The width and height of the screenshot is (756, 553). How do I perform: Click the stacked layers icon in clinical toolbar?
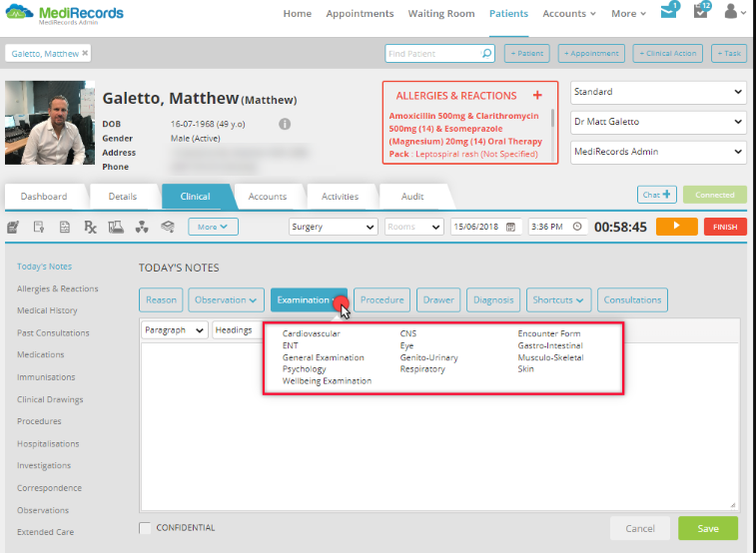pyautogui.click(x=168, y=227)
